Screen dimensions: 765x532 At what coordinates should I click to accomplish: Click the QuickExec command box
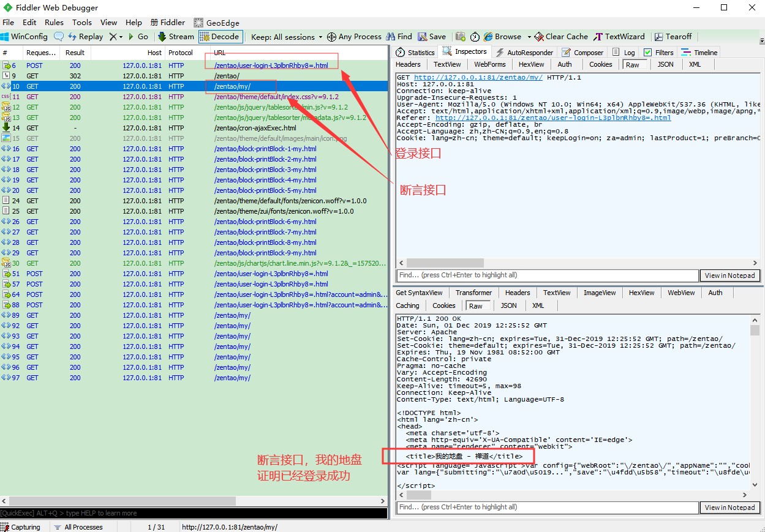[194, 513]
